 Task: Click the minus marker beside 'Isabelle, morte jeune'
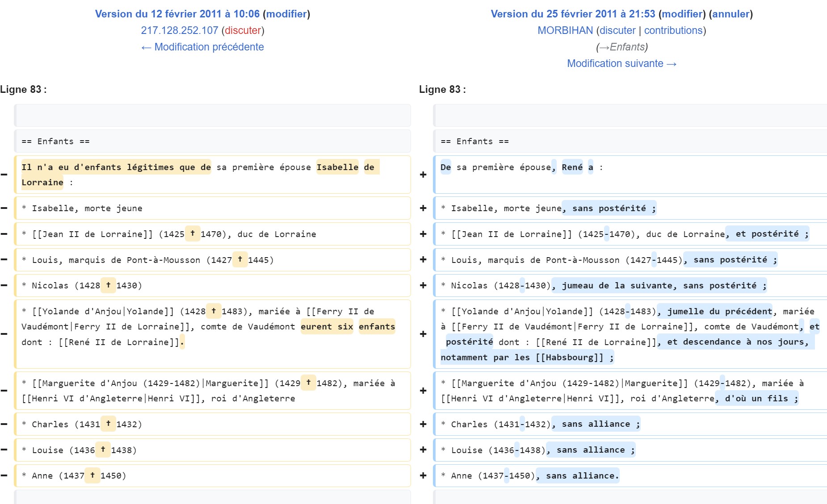pyautogui.click(x=4, y=208)
